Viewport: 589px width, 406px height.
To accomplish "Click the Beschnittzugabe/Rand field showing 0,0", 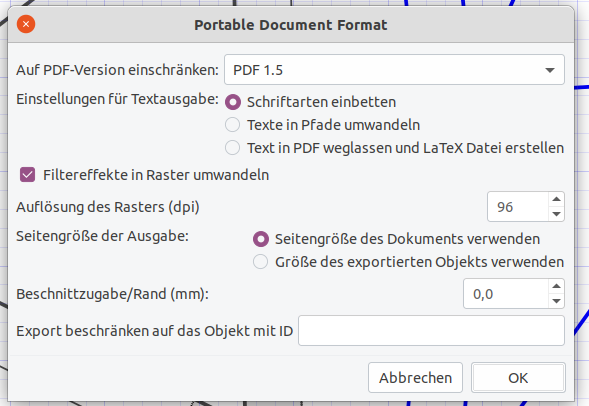I will [506, 294].
